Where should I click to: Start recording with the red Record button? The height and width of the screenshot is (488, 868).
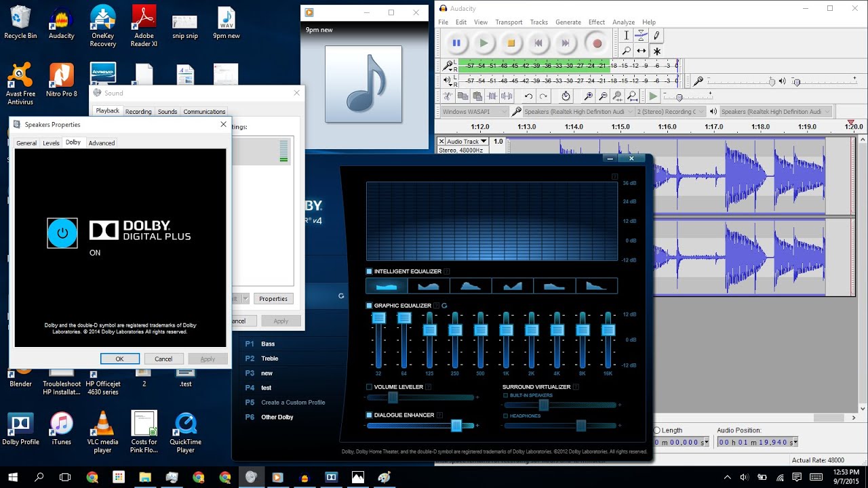597,43
